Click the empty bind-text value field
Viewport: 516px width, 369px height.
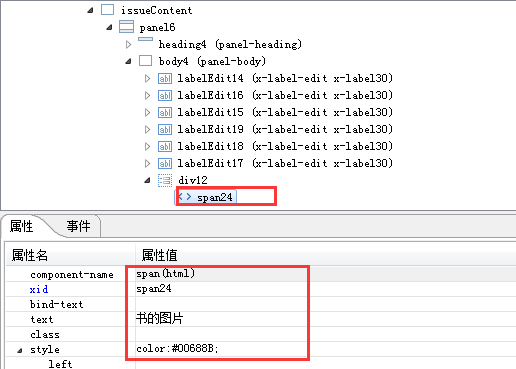coord(326,304)
